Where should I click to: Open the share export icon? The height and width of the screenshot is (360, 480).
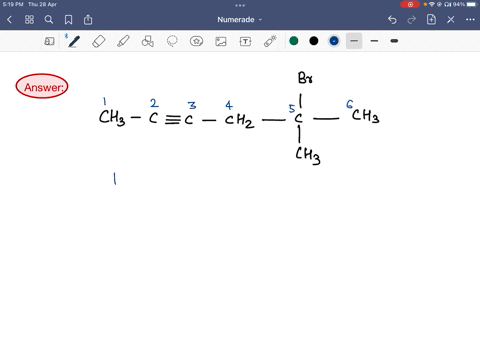click(x=88, y=20)
